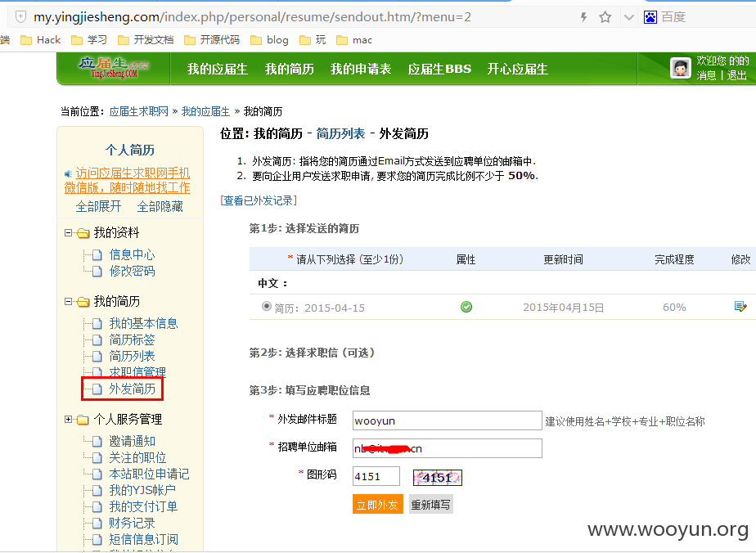Viewport: 756px width, 553px height.
Task: View sent records via 查看已外发记录 link
Action: (259, 200)
